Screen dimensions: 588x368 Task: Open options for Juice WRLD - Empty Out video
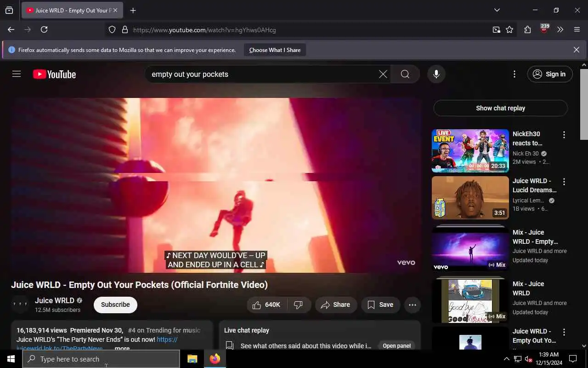point(564,332)
